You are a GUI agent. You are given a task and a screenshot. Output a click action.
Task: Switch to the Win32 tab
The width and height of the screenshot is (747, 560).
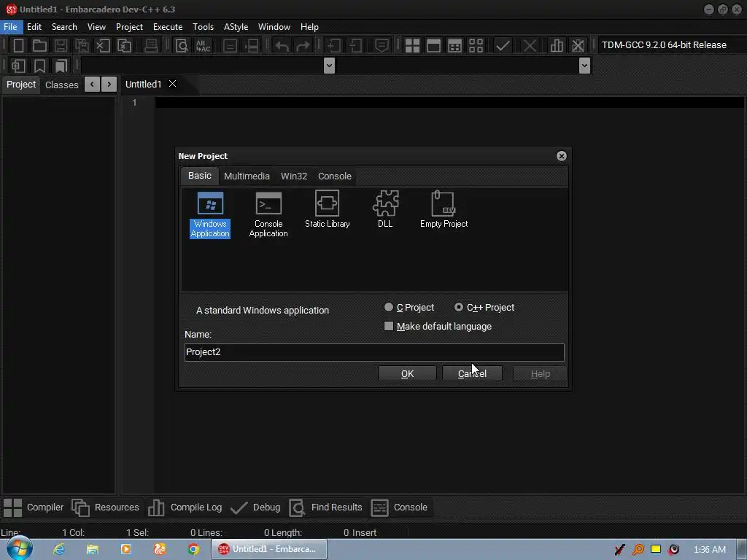[294, 176]
